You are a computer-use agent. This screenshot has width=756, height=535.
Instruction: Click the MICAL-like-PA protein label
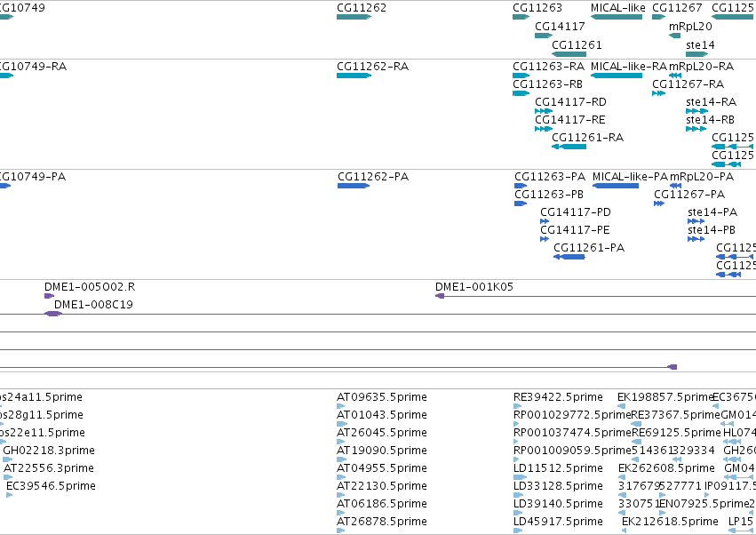tap(630, 177)
